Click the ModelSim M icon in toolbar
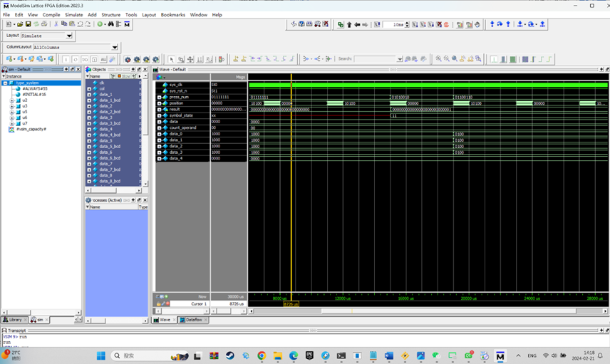The height and width of the screenshot is (364, 610). tap(127, 24)
